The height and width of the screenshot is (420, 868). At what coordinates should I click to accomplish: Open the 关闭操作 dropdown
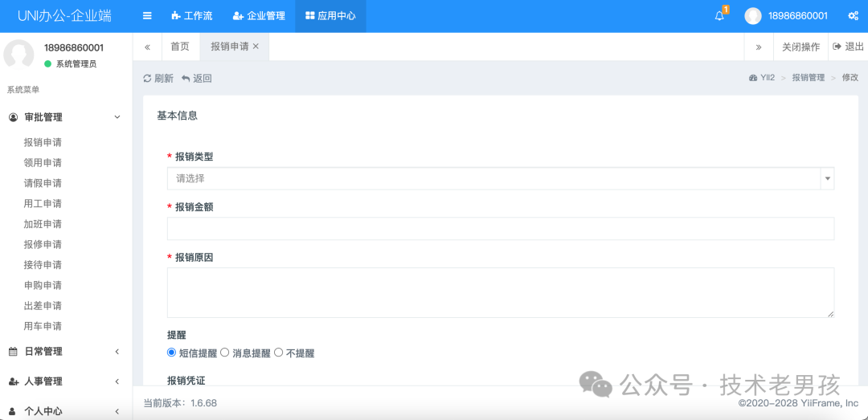coord(800,47)
